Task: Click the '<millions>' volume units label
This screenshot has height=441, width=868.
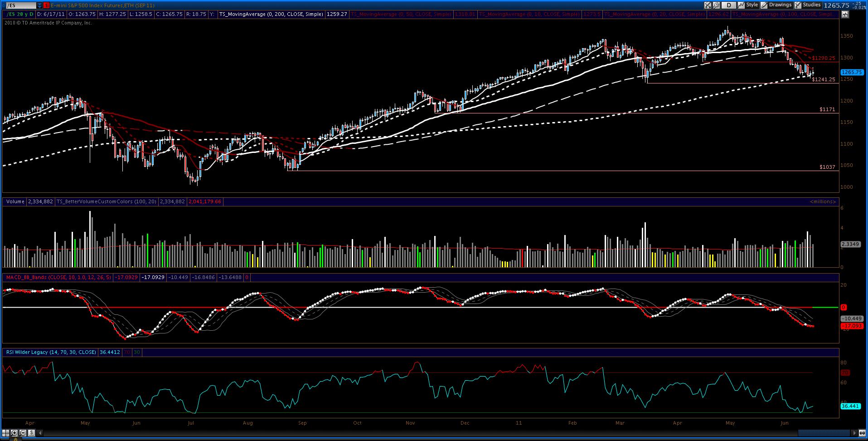Action: [x=822, y=201]
